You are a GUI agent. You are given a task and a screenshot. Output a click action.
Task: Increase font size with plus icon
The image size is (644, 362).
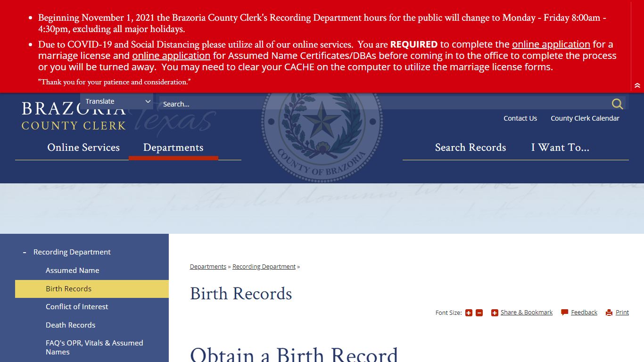coord(469,313)
